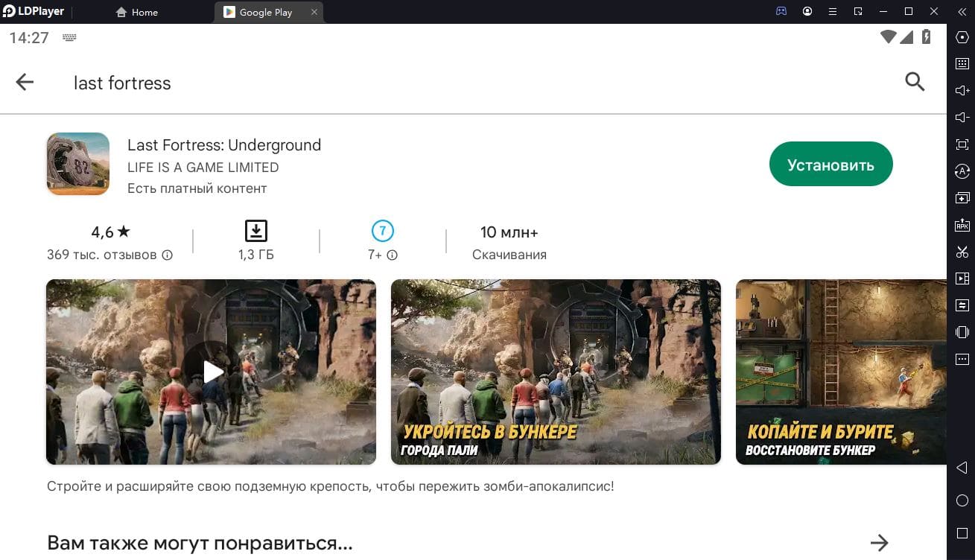975x560 pixels.
Task: Open LDPlayer settings hexagon icon
Action: pos(962,37)
